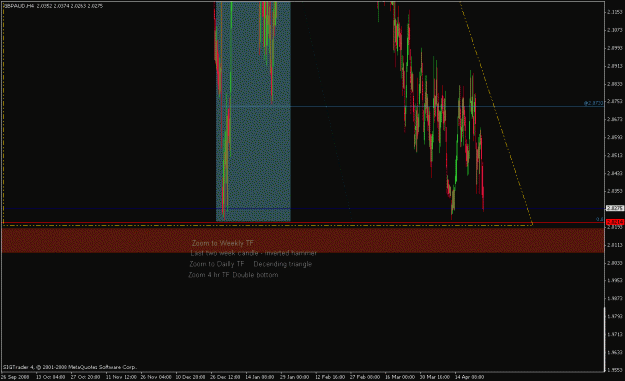
Task: Click the 13 Oct 04:00 time axis label
Action: tap(51, 377)
